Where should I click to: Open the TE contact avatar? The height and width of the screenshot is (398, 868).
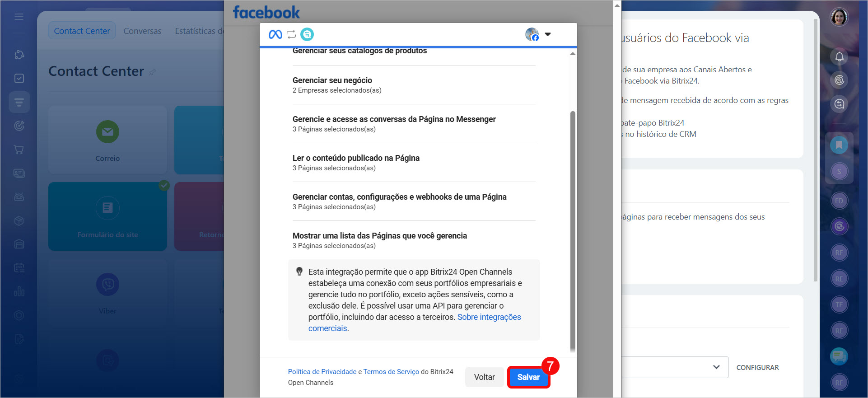839,304
